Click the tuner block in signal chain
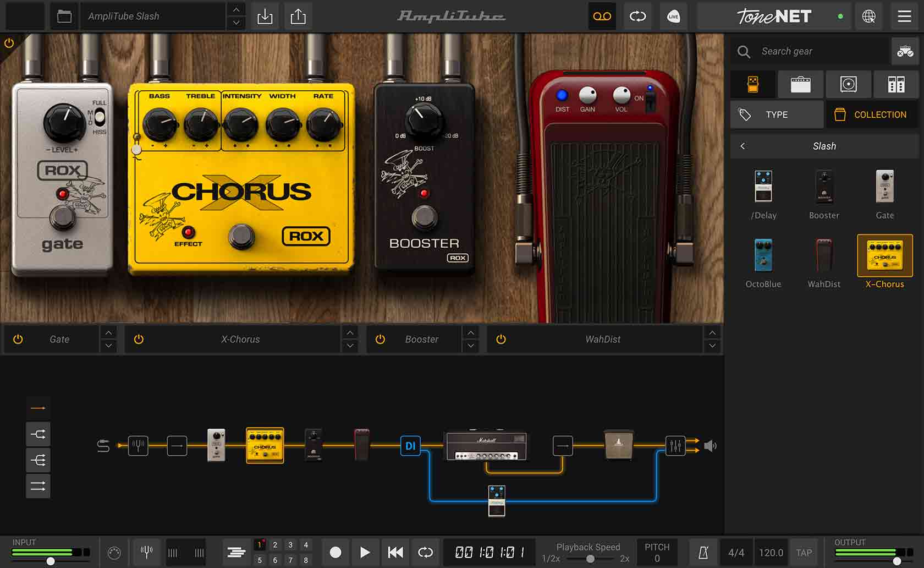The image size is (924, 568). pos(138,445)
